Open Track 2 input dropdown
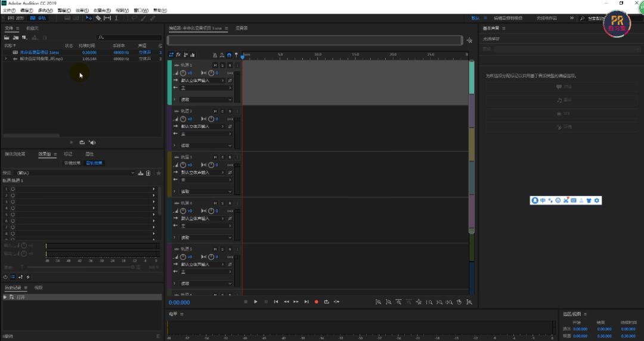Image resolution: width=644 pixels, height=341 pixels. [203, 126]
